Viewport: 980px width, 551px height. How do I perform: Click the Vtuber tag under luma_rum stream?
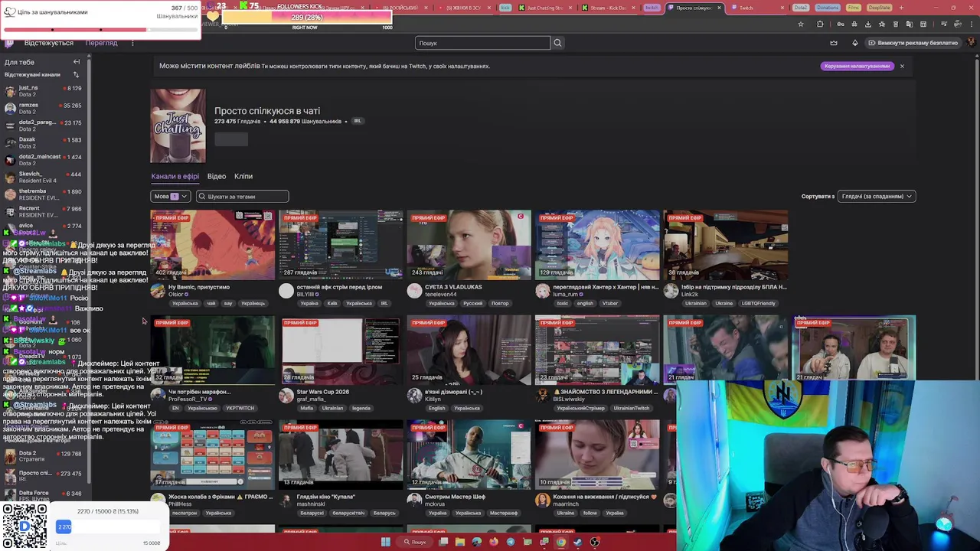[x=610, y=303]
